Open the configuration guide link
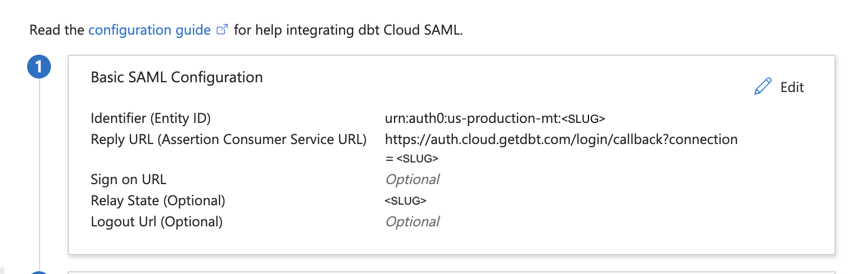Screen dimensions: 868x274 (149, 30)
